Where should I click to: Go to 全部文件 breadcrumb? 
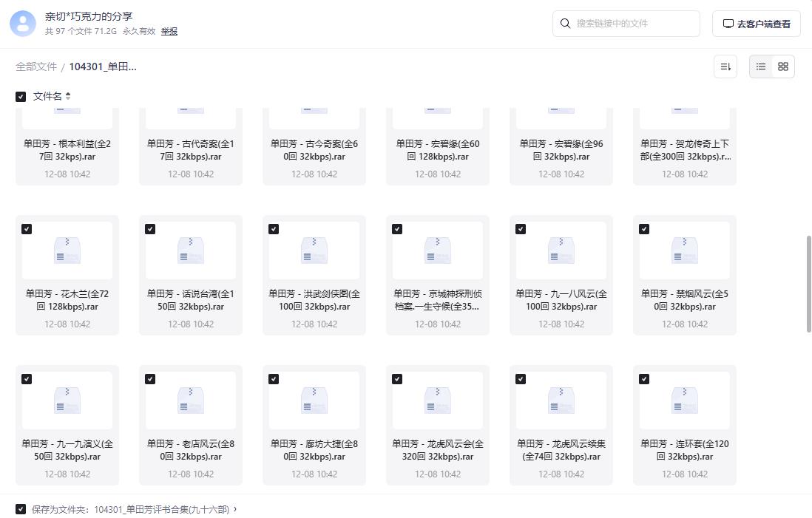point(36,67)
